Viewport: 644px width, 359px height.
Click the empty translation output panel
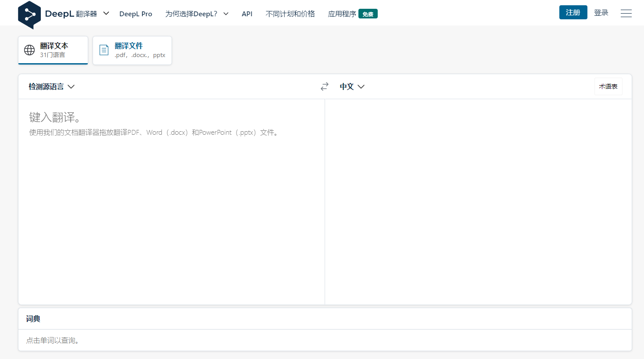point(478,201)
